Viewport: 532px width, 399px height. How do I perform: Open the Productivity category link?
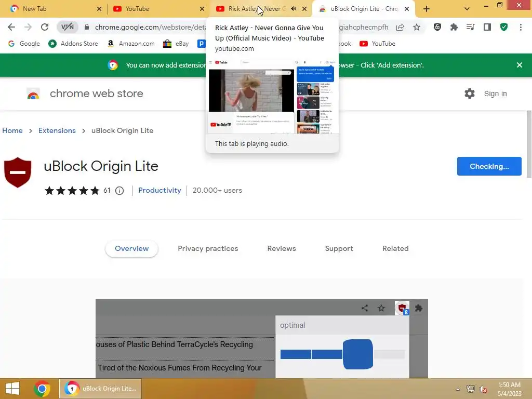(x=160, y=190)
